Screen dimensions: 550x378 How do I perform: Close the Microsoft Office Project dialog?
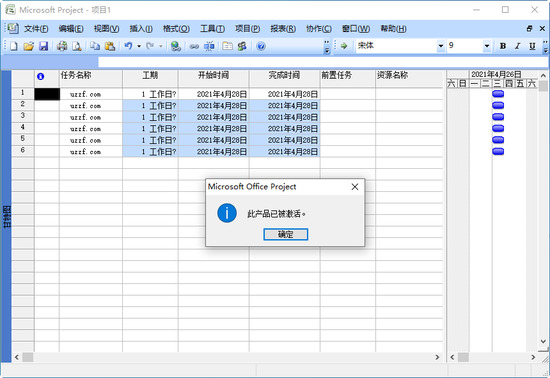[355, 187]
